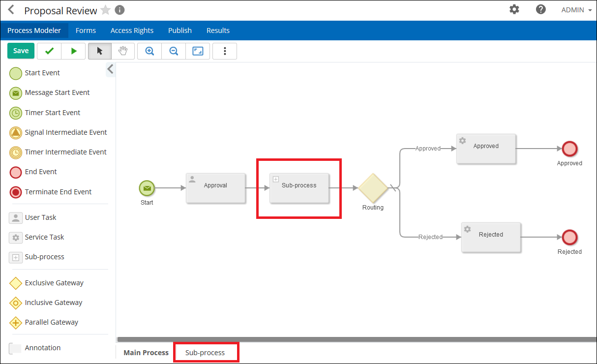The image size is (597, 364).
Task: Open the help question mark icon
Action: tap(540, 9)
